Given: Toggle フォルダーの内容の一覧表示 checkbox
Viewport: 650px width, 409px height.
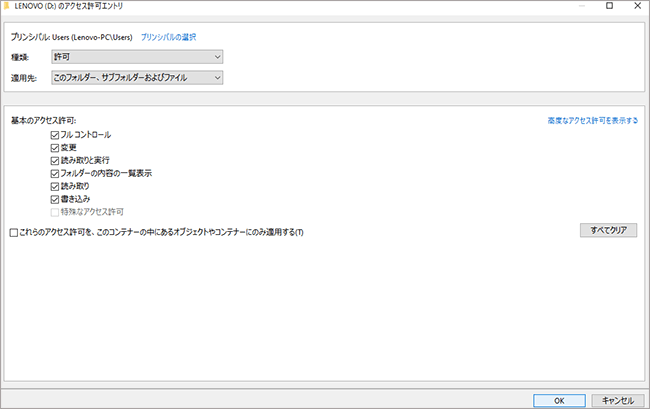Looking at the screenshot, I should [x=55, y=174].
